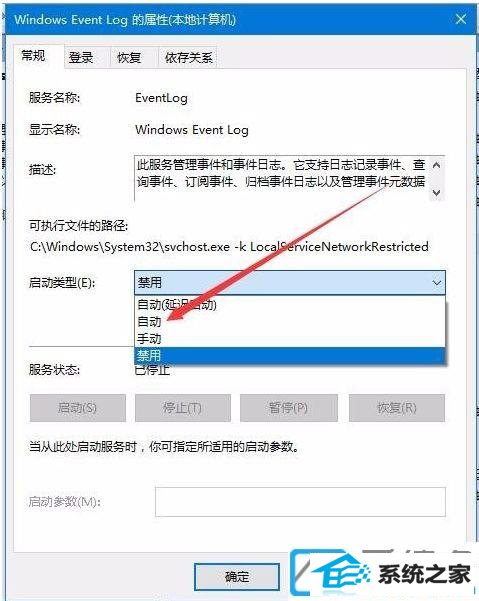
Task: Switch to the 常规 tab
Action: (34, 56)
